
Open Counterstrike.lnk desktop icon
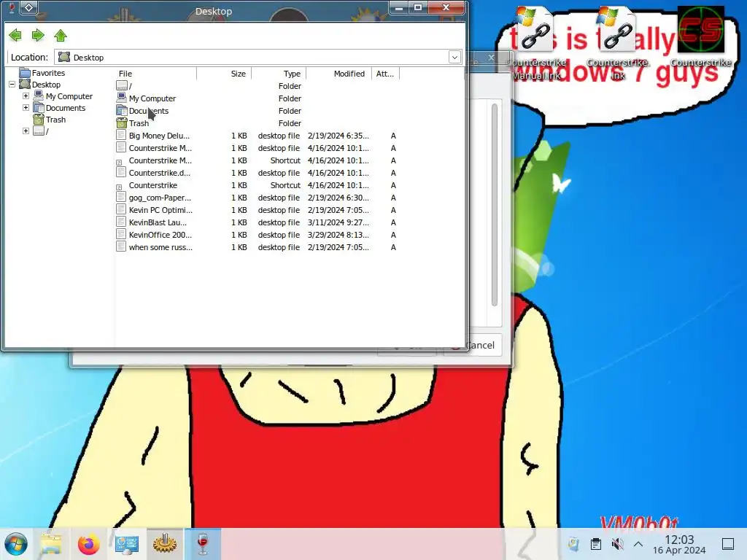pos(617,44)
